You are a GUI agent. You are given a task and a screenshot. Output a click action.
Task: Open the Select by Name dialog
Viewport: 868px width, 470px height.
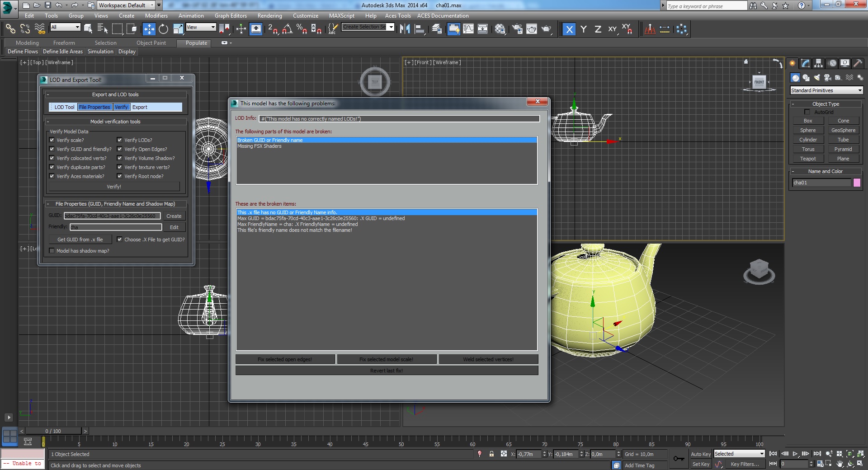[x=103, y=29]
